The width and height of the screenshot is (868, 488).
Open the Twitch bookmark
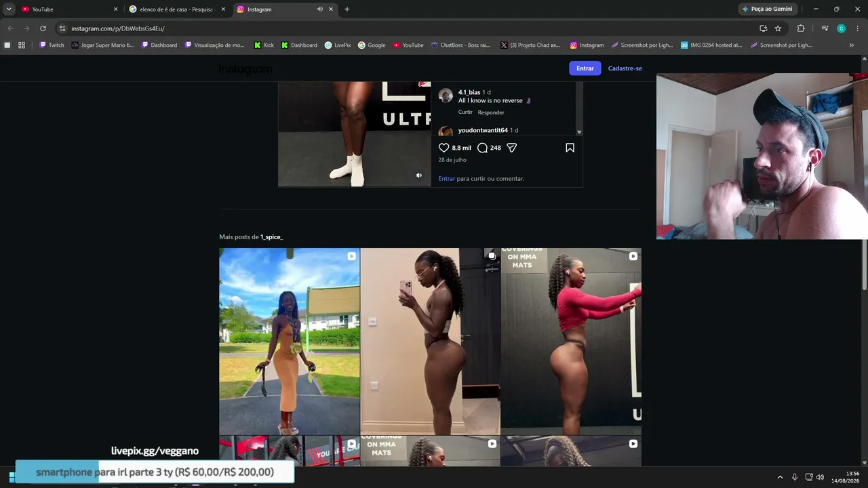52,45
